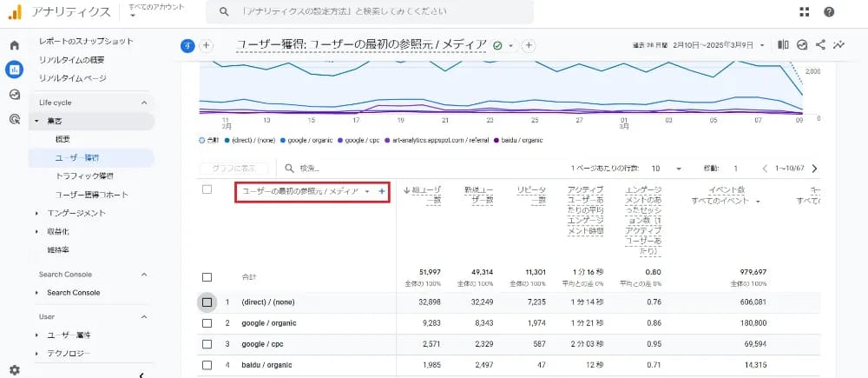Viewport: 868px width, 378px height.
Task: Toggle the 合計 series in chart legend
Action: [x=208, y=141]
